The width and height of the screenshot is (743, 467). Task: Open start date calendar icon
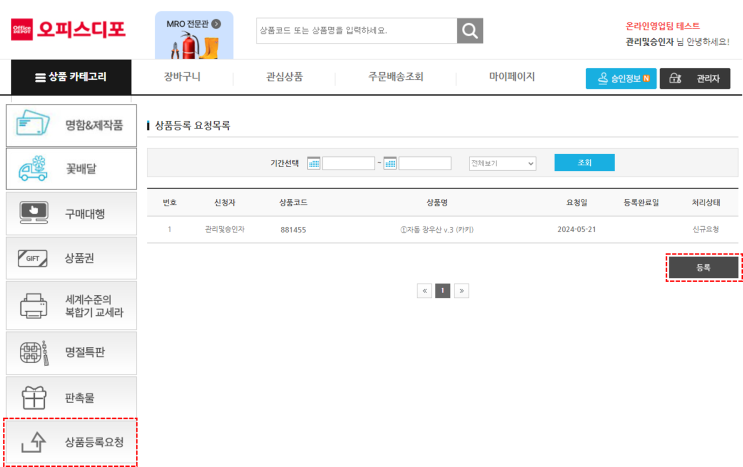pos(314,163)
